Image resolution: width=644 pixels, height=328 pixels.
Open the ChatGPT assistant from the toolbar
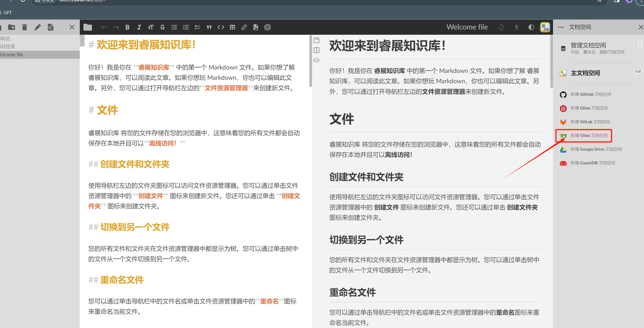tap(267, 27)
